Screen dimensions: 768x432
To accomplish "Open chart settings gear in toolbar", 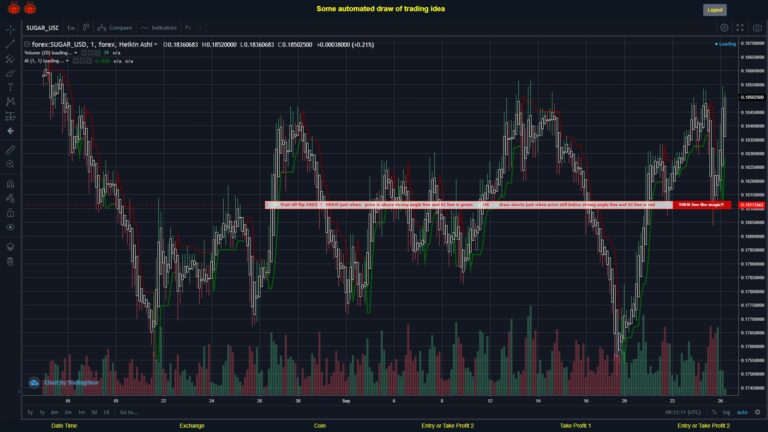I will pyautogui.click(x=724, y=28).
